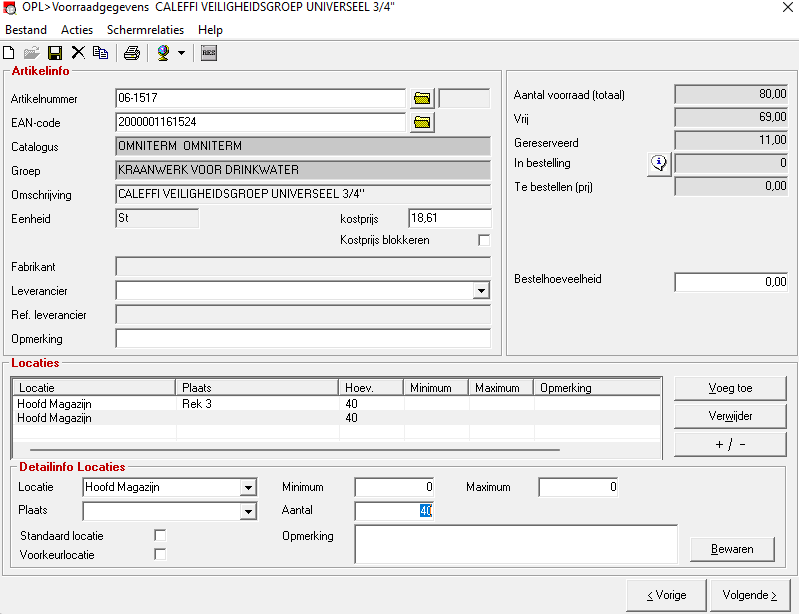Viewport: 799px width, 614px height.
Task: Open the folder lookup icon next to EAN-code
Action: (422, 122)
